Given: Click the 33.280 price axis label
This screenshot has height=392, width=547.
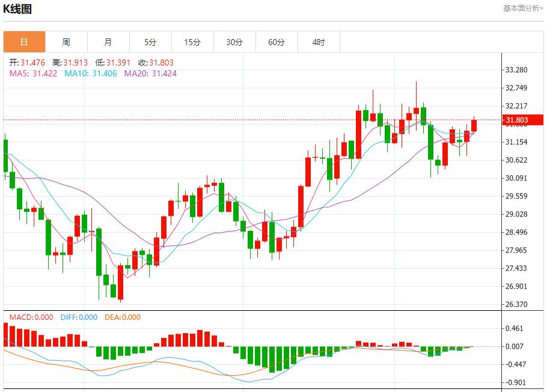Looking at the screenshot, I should [x=516, y=70].
